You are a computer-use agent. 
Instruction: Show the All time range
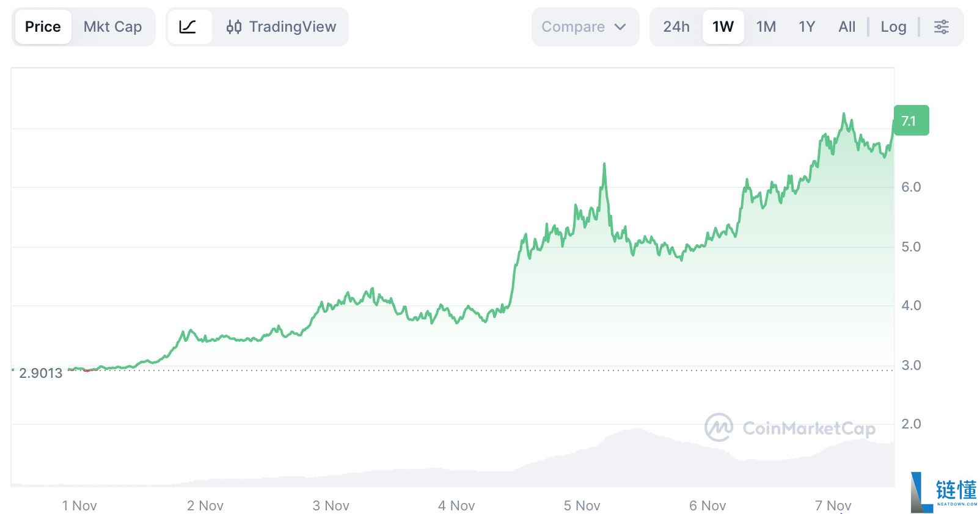click(x=847, y=27)
